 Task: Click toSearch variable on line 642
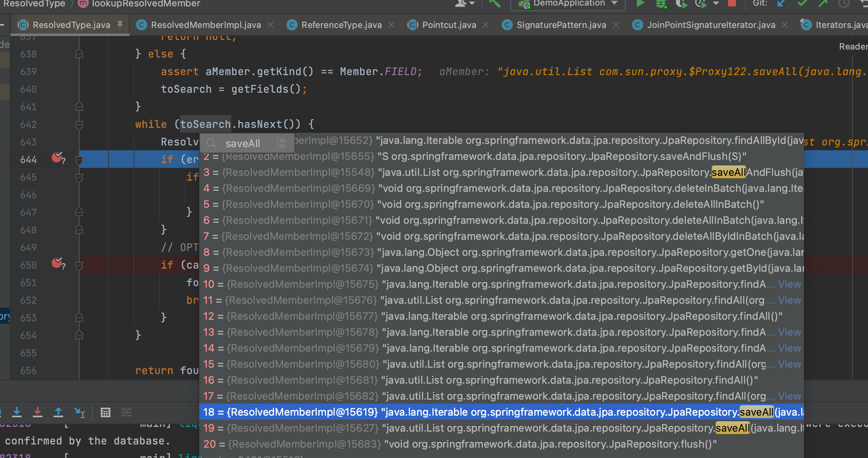205,124
